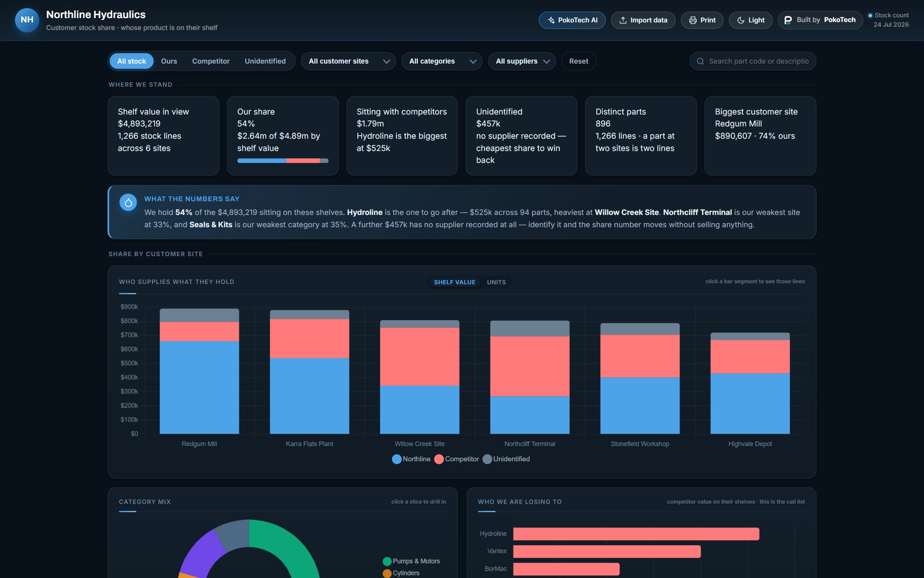The image size is (924, 578).
Task: Click the Print button
Action: point(702,20)
